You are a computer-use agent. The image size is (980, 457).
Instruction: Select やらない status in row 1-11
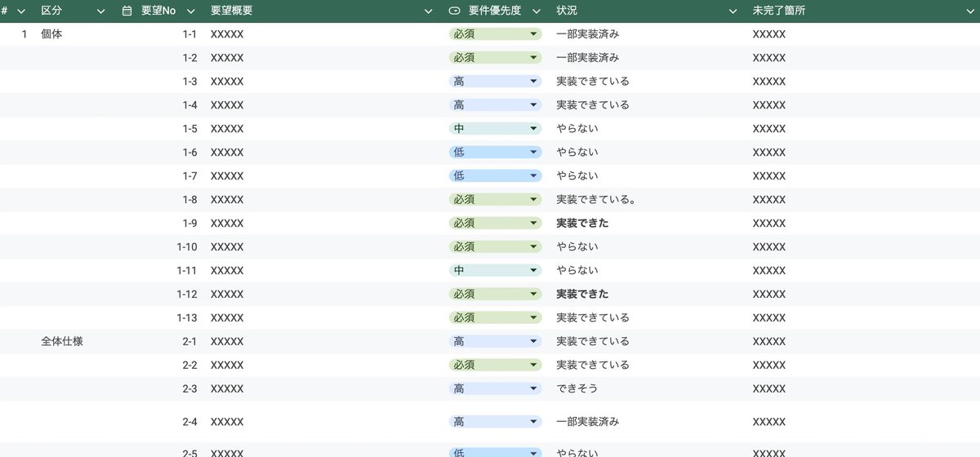pyautogui.click(x=577, y=271)
